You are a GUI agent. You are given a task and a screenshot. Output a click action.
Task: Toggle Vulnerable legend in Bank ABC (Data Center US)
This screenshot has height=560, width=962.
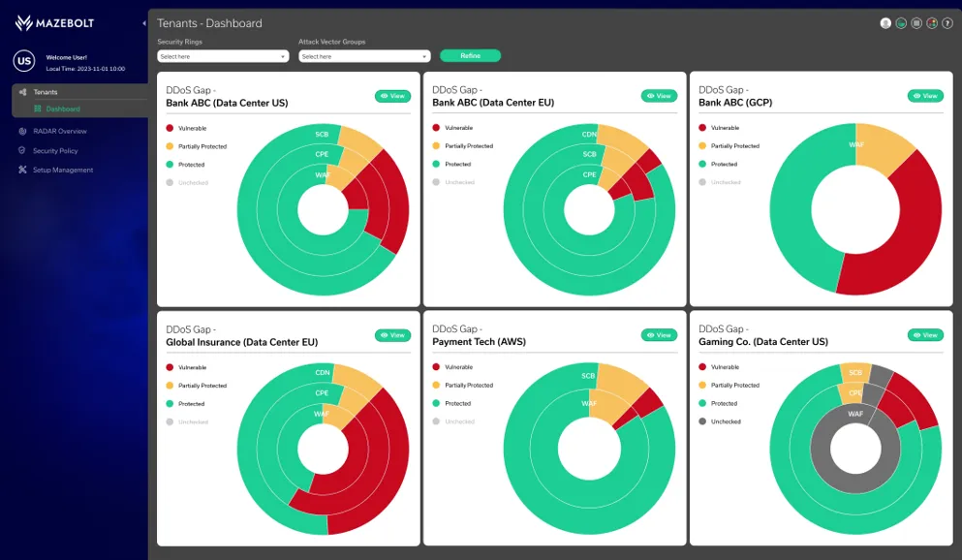(187, 128)
